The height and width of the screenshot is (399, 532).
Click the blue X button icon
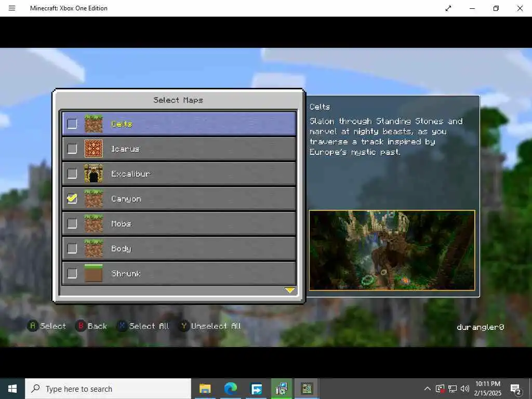122,326
